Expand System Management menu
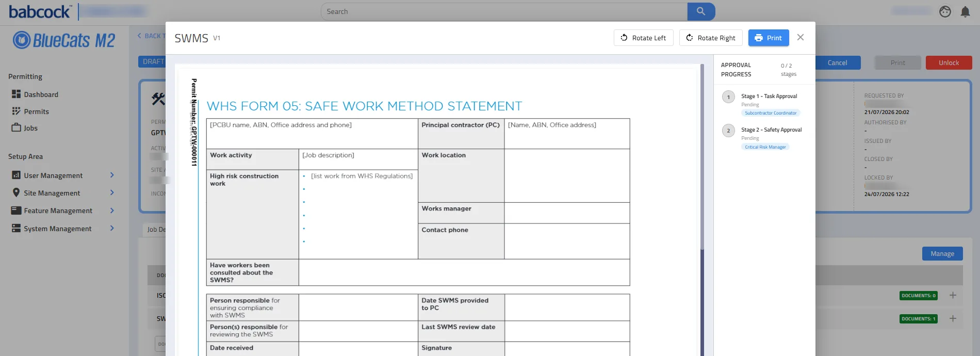Screen dimensions: 980x356 [112, 229]
